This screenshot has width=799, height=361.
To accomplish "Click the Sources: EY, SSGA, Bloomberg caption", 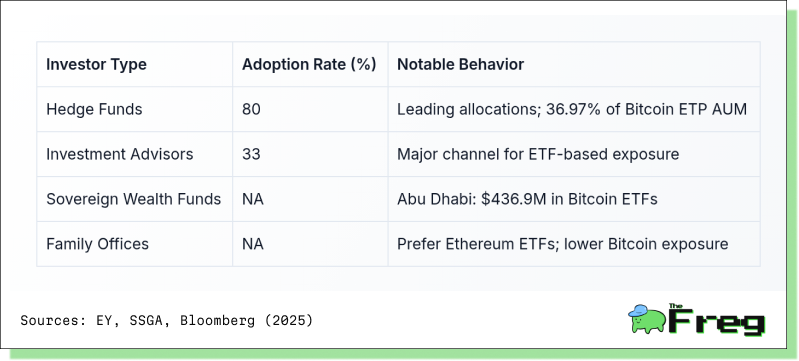I will click(x=167, y=321).
